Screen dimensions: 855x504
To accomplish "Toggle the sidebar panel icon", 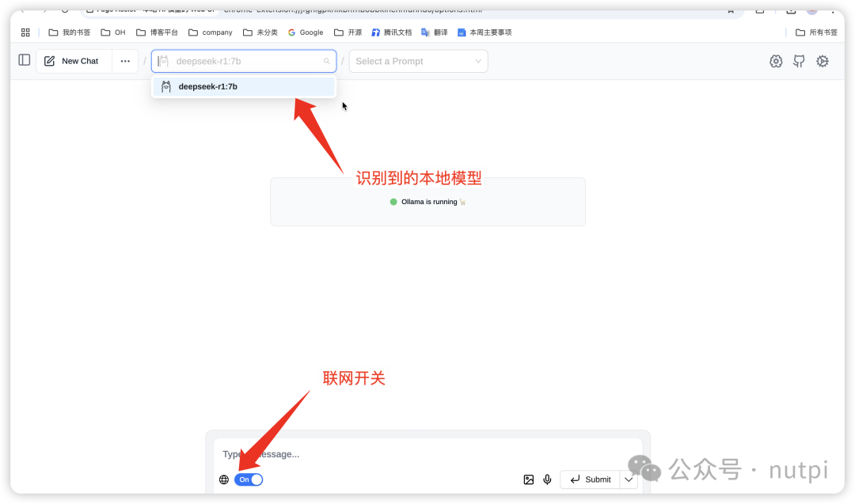I will (x=25, y=61).
